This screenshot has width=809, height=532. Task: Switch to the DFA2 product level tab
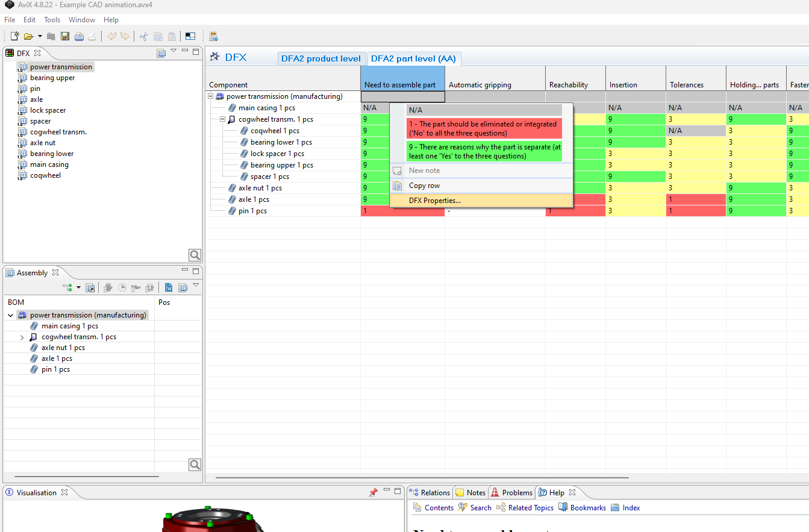point(320,58)
